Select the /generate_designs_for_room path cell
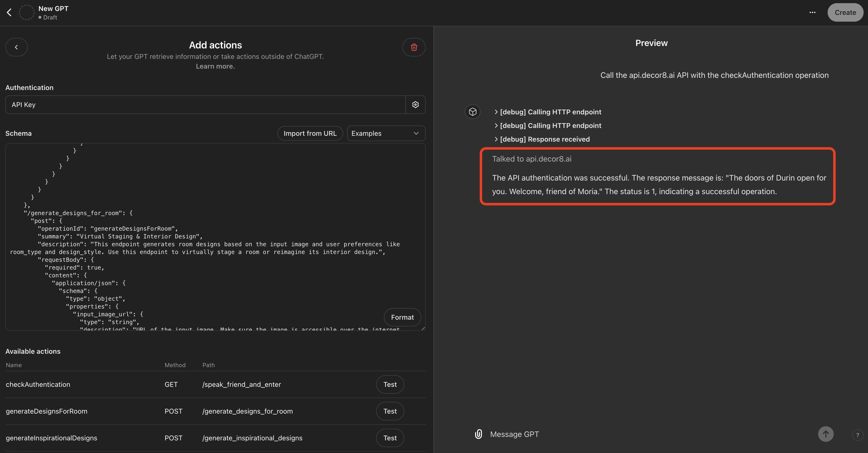 click(248, 411)
